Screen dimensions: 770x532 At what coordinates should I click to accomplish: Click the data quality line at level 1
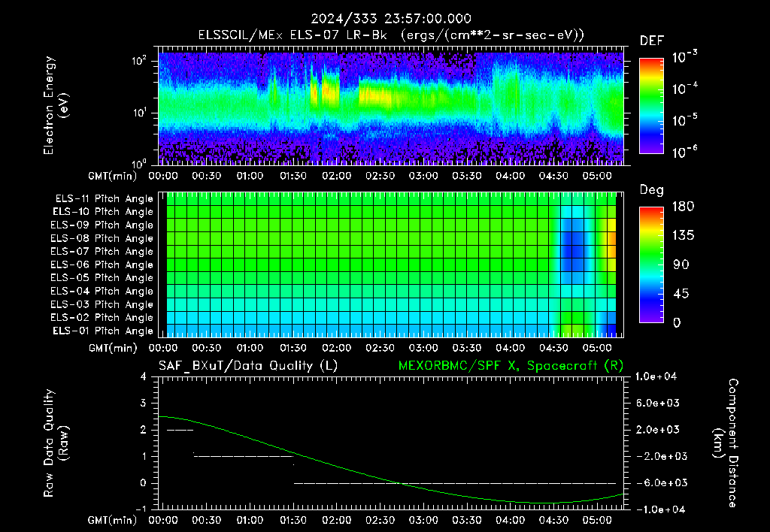pyautogui.click(x=244, y=456)
